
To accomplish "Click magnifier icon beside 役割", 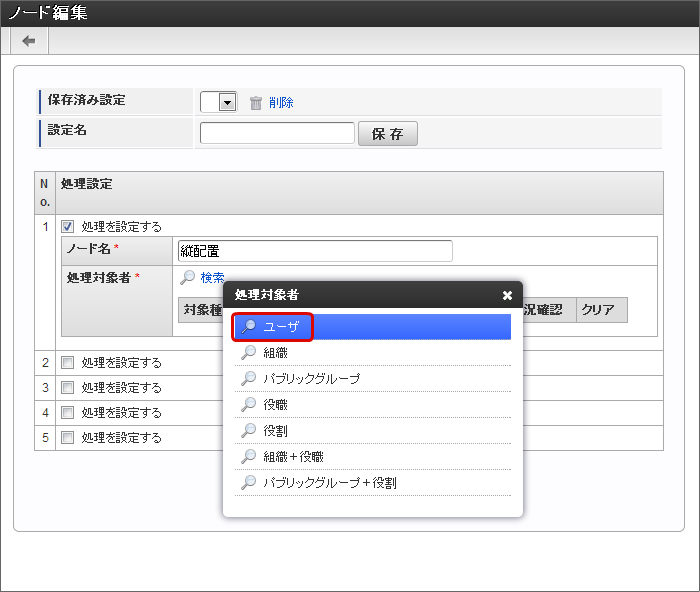I will click(248, 431).
